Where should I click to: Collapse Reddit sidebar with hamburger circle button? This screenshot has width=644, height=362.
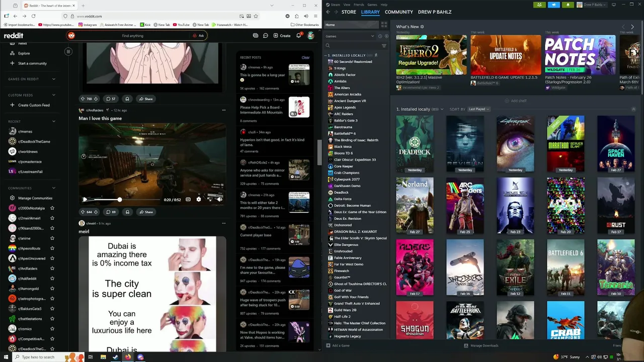(x=68, y=51)
